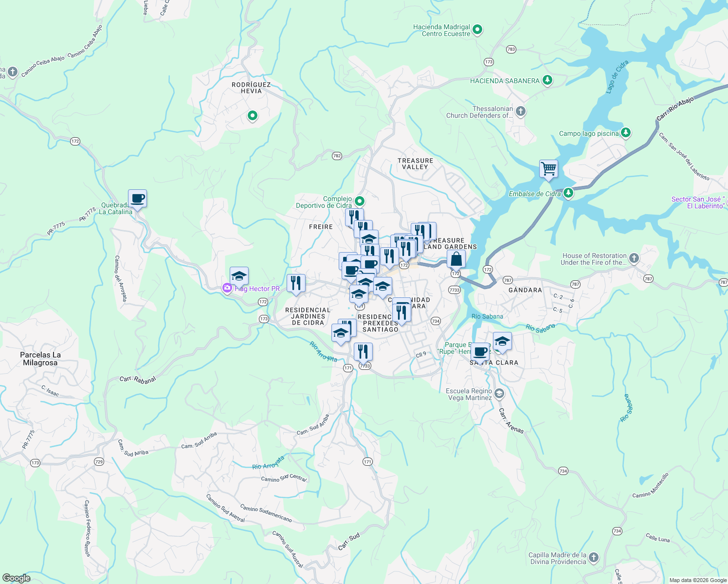Viewport: 728px width, 584px height.
Task: Select the coffee cup icon at Quebrada La Catalina
Action: tap(137, 198)
